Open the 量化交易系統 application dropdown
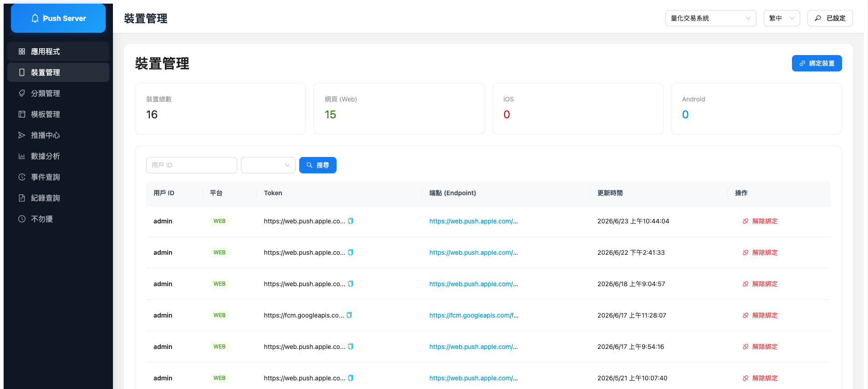Viewport: 868px width, 389px height. click(x=710, y=18)
